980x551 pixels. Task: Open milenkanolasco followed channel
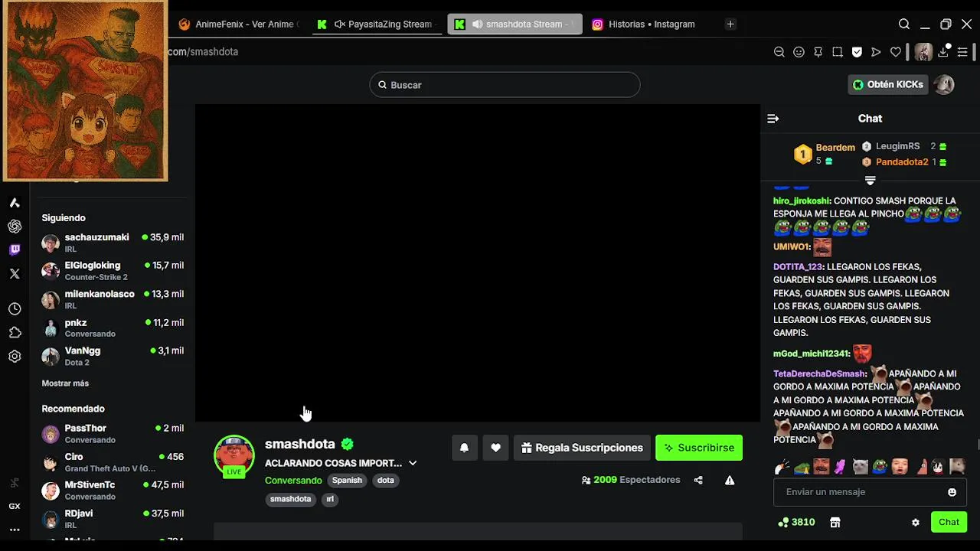113,299
